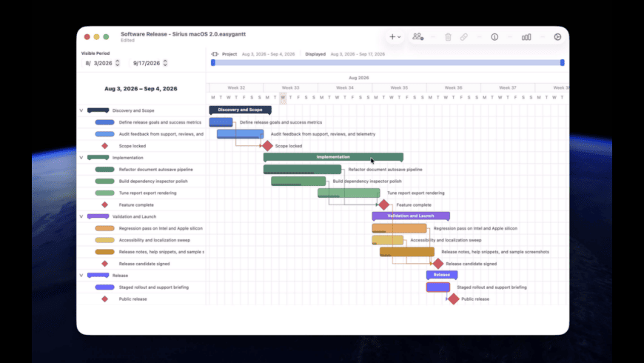This screenshot has height=363, width=644.
Task: Click the Implementation summary bar in chart
Action: pyautogui.click(x=333, y=157)
